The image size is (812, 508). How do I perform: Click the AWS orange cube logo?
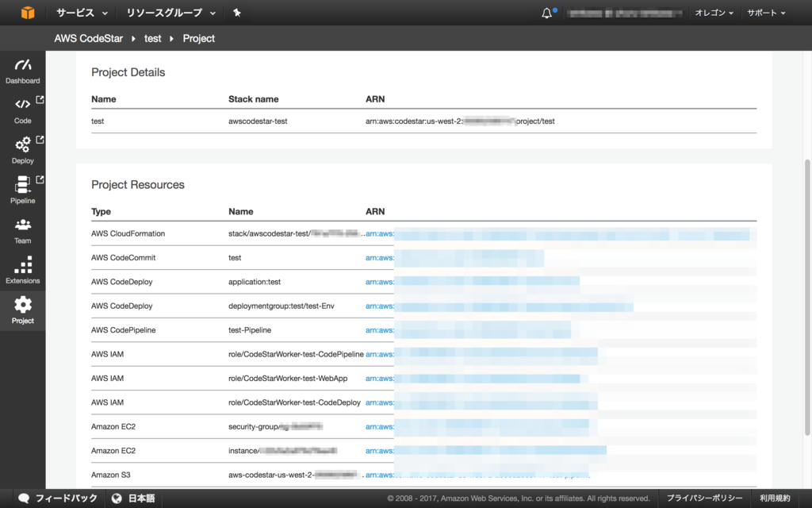pos(28,13)
